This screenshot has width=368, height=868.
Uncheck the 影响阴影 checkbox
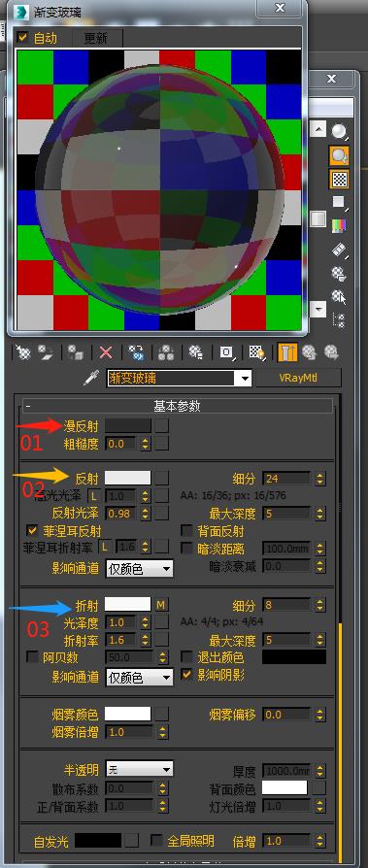pyautogui.click(x=187, y=676)
